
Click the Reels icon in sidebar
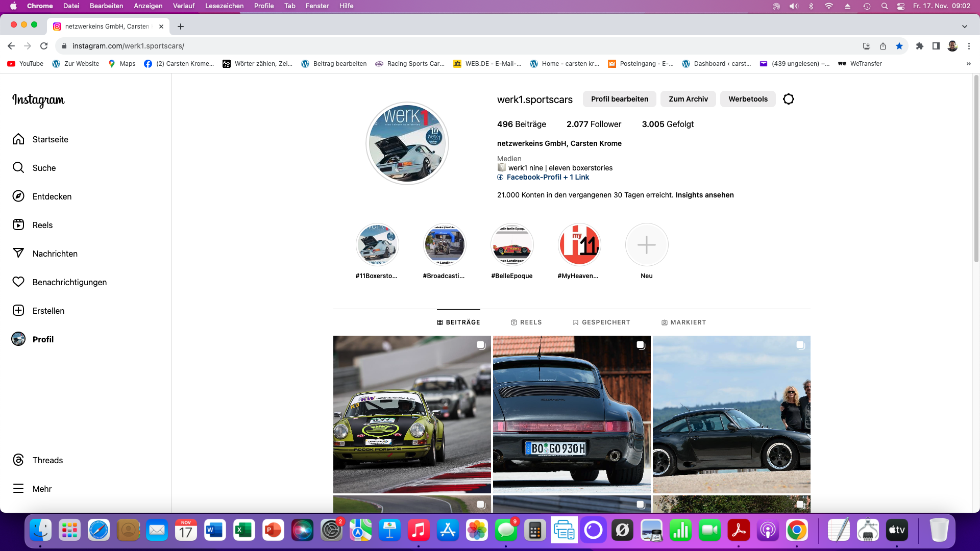[x=18, y=224]
